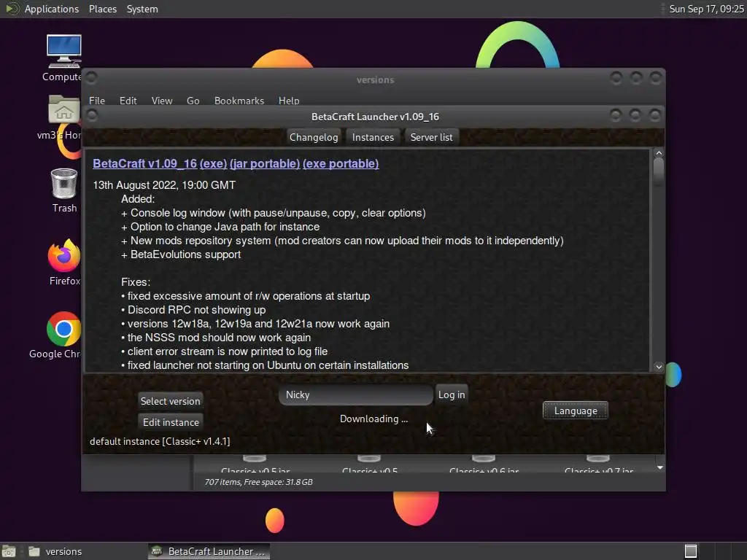Click 'Discord RPC not showing up' line
This screenshot has height=560, width=747.
click(193, 309)
